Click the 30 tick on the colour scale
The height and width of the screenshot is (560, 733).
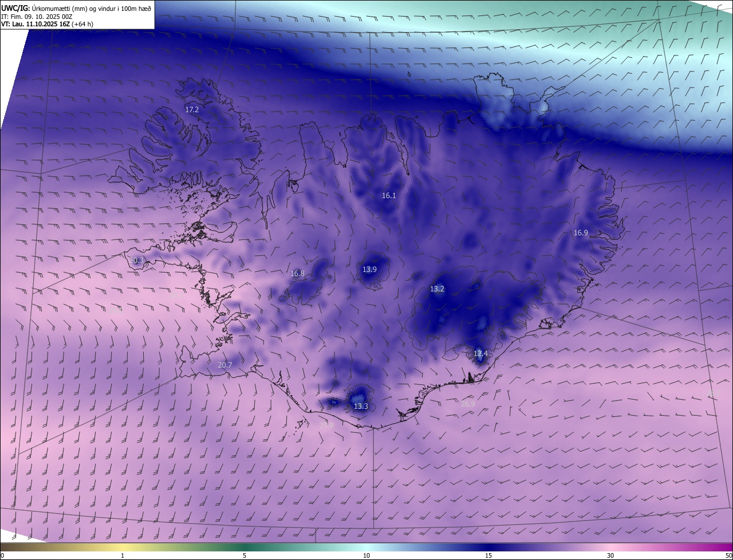610,555
